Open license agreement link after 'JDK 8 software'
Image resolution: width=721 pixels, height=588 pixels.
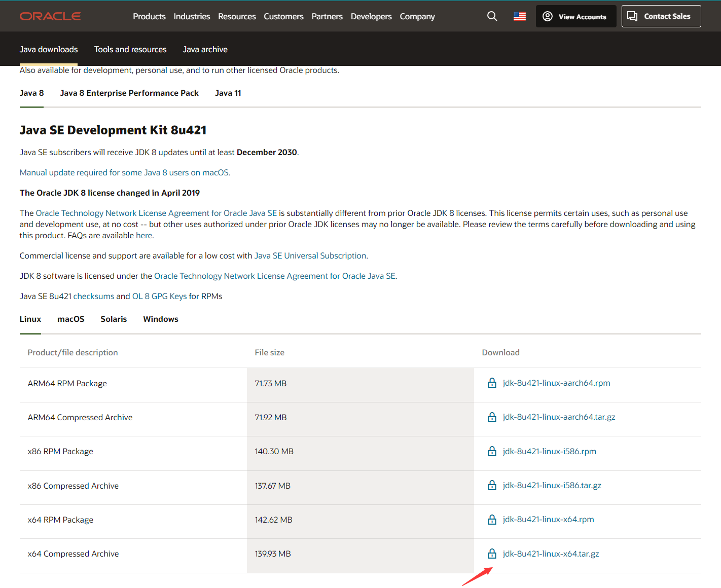(274, 276)
